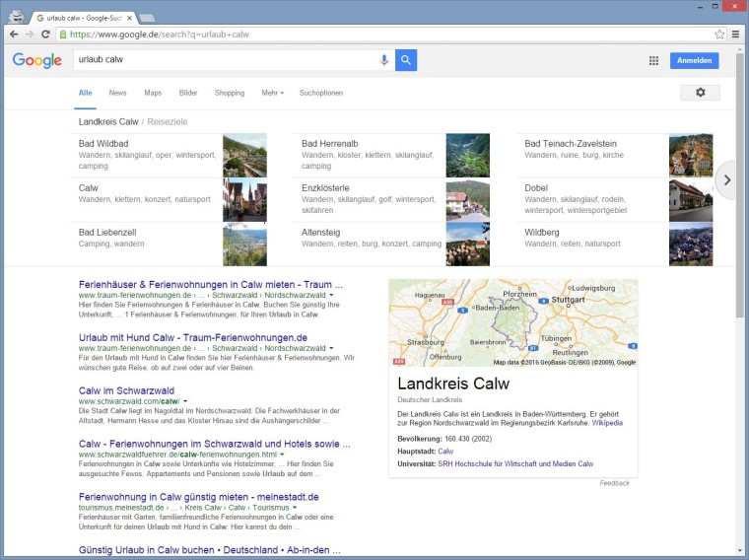The image size is (749, 560).
Task: Open Bad Herrenalb destination photo
Action: [x=468, y=156]
